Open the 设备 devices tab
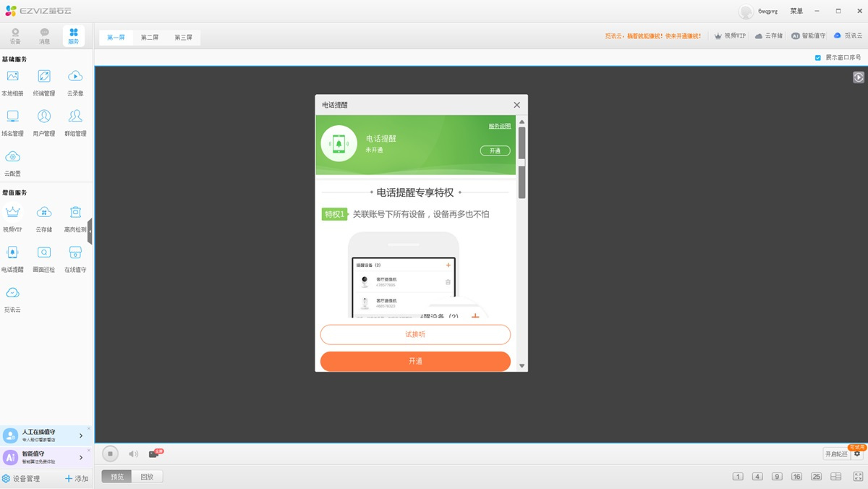This screenshot has height=489, width=868. [x=15, y=36]
